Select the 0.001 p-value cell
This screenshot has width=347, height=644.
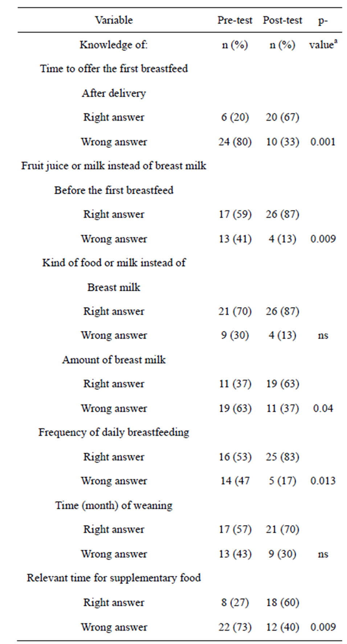click(323, 142)
